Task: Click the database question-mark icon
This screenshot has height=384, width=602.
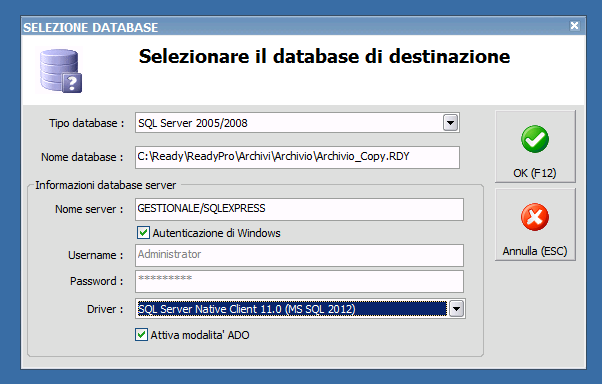Action: pos(61,71)
